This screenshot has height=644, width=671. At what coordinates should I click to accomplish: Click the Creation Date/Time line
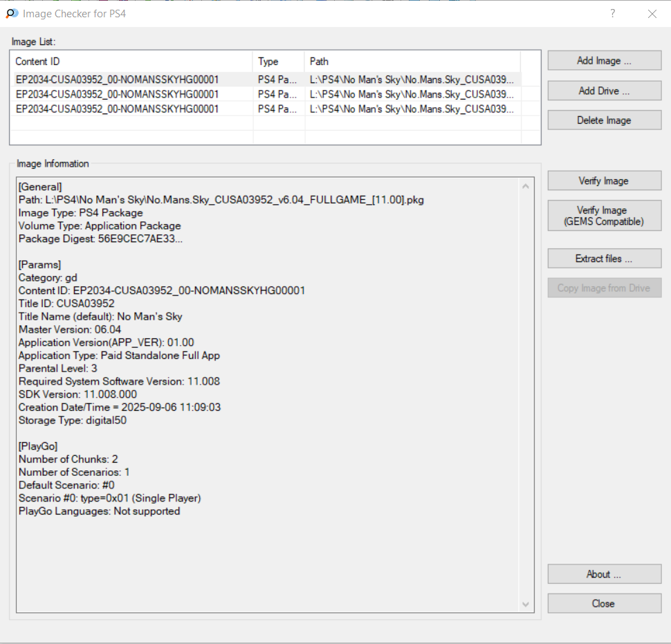(120, 407)
